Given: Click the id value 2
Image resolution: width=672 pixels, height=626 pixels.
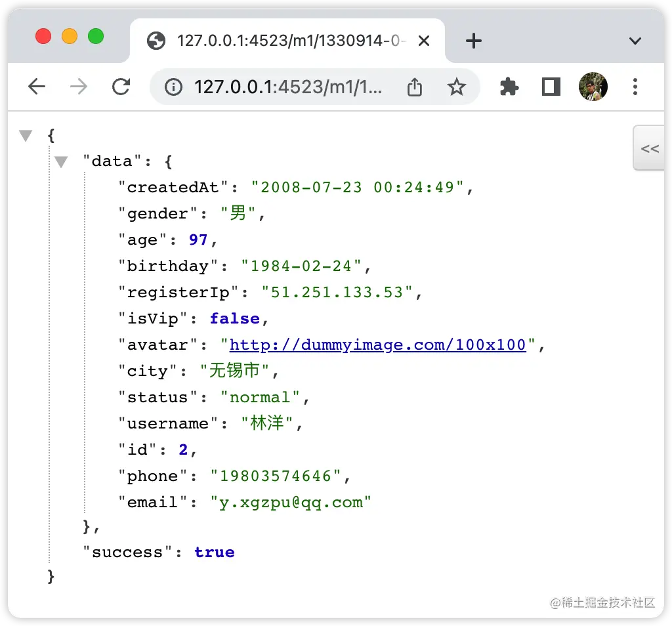Looking at the screenshot, I should (x=183, y=450).
